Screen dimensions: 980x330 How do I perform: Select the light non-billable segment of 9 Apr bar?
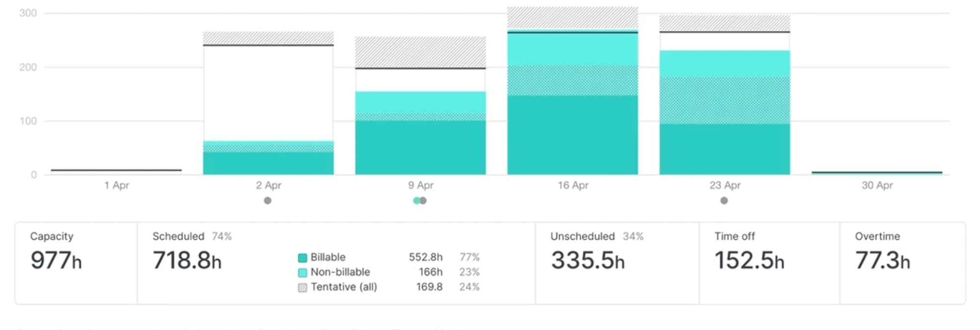pos(421,102)
